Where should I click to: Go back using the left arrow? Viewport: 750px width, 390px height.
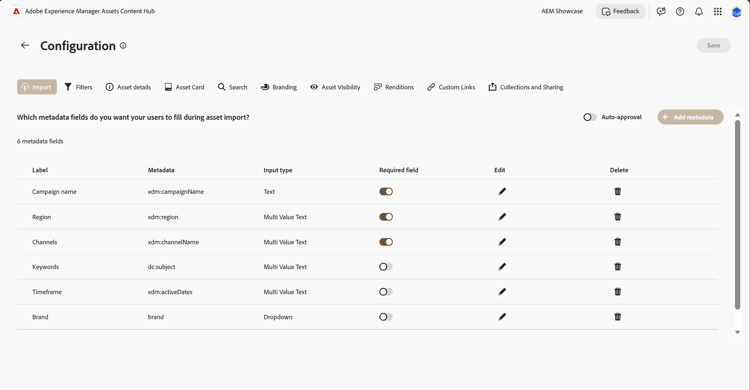25,45
